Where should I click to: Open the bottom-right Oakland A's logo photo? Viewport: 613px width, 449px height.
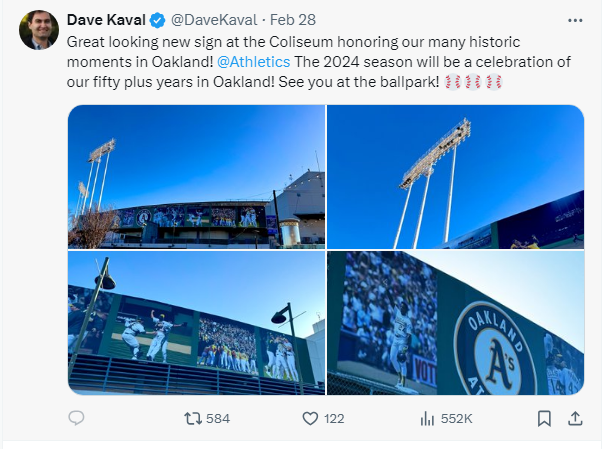click(455, 322)
